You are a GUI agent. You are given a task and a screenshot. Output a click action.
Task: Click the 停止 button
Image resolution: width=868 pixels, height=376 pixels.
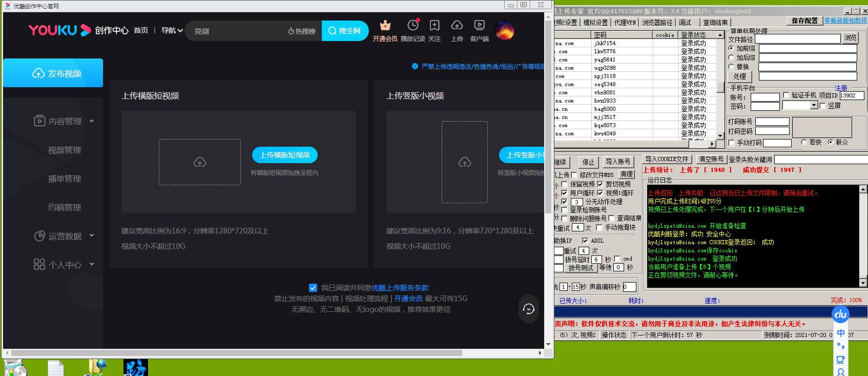(x=589, y=162)
